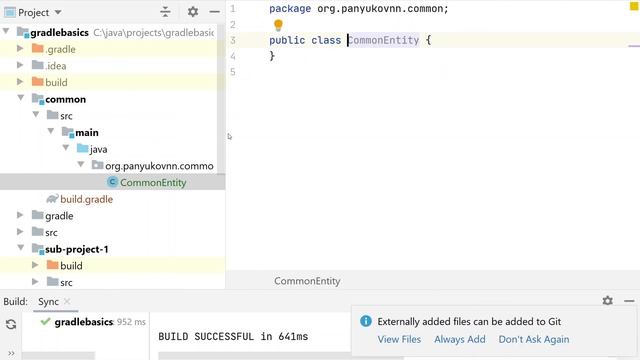Click the CommonEntity class name in code
This screenshot has width=640, height=360.
click(383, 40)
